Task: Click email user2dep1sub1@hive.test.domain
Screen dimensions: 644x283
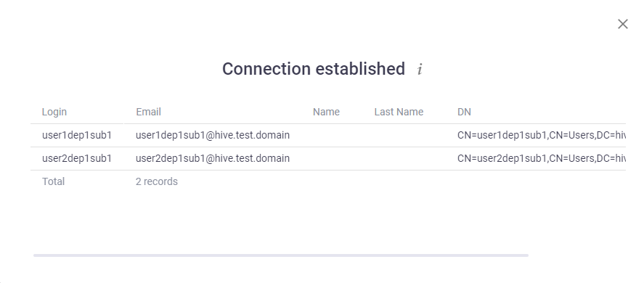Action: pyautogui.click(x=213, y=158)
